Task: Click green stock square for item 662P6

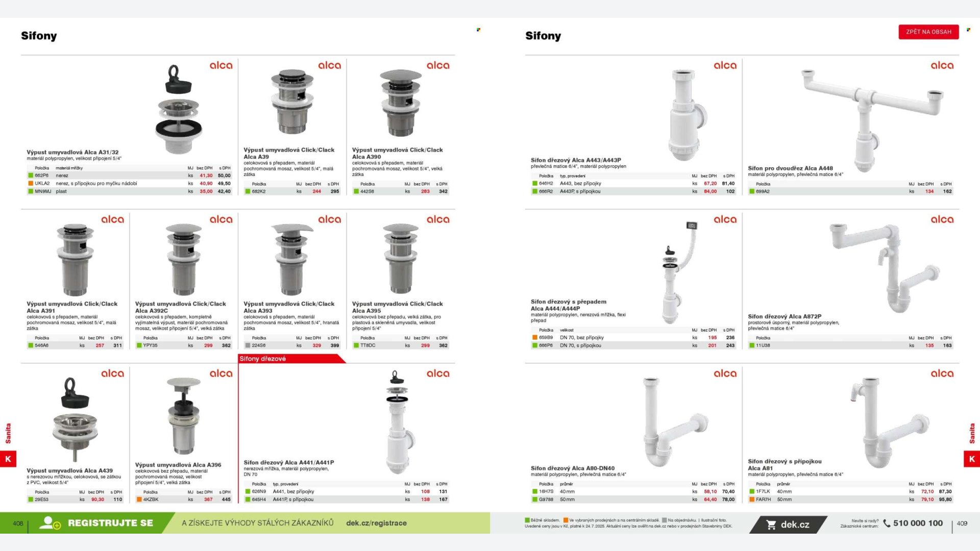Action: coord(31,176)
